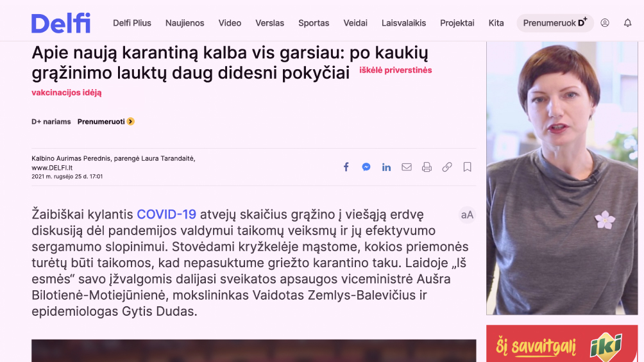The image size is (644, 362).
Task: Change text size with the aA button
Action: (467, 215)
